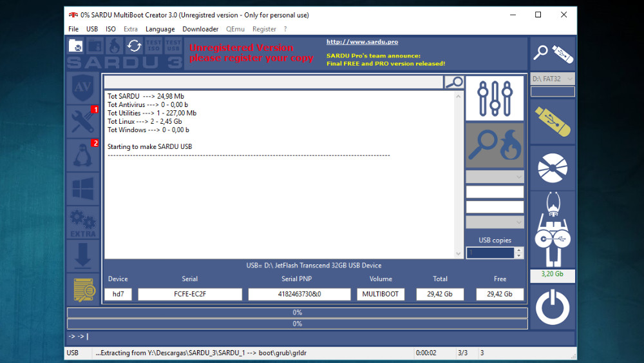Click the second white field under dropdown
The width and height of the screenshot is (644, 363).
click(x=495, y=207)
